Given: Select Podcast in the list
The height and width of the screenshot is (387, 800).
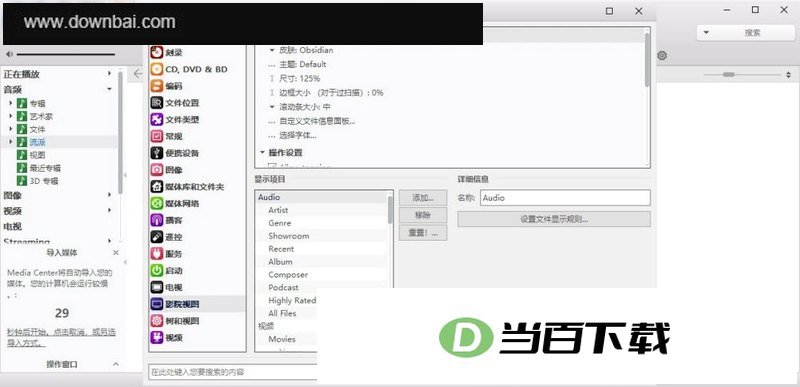Looking at the screenshot, I should pyautogui.click(x=284, y=288).
